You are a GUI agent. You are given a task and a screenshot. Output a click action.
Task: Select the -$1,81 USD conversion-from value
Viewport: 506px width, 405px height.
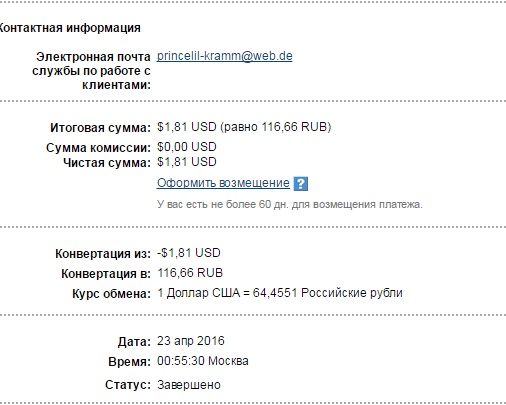[x=189, y=253]
